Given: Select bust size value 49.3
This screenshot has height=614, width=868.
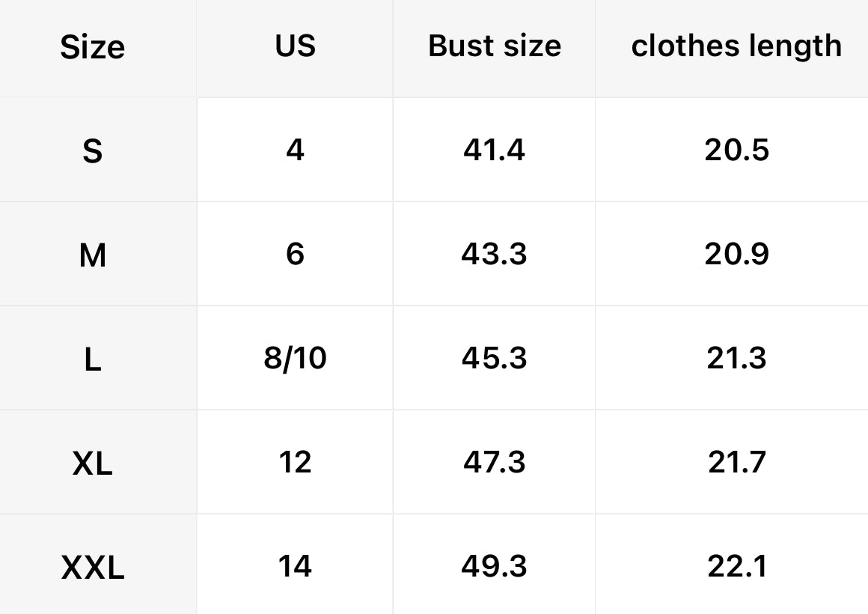Looking at the screenshot, I should [x=495, y=566].
